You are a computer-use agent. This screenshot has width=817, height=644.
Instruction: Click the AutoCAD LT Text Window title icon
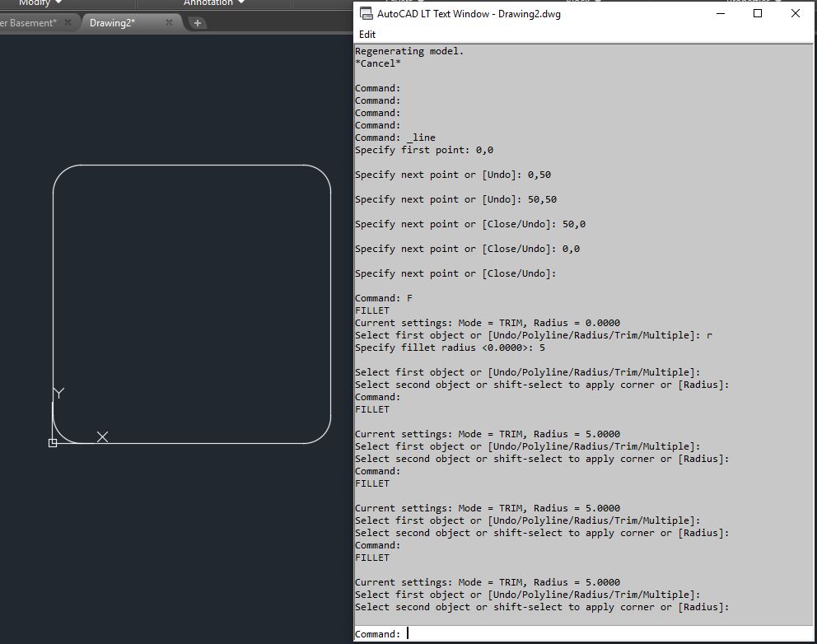(x=366, y=13)
